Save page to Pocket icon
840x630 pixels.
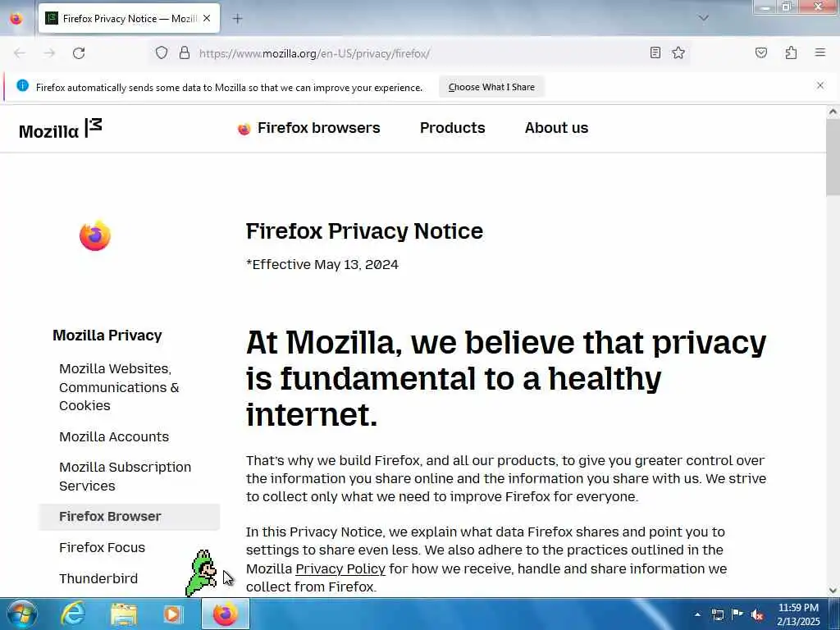[x=760, y=52]
